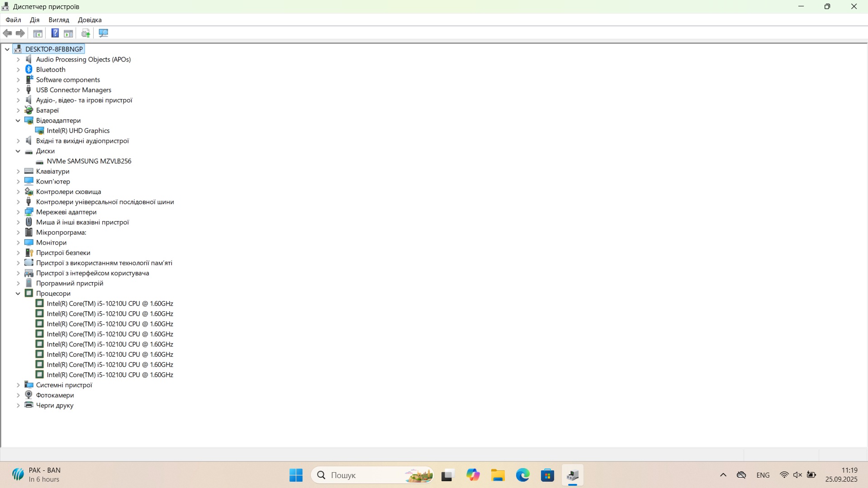Open the blue question mark Help icon
868x488 pixels.
click(55, 33)
